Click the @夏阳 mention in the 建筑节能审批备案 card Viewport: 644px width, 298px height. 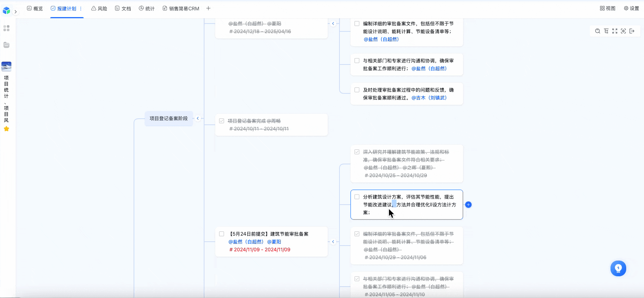(x=274, y=242)
